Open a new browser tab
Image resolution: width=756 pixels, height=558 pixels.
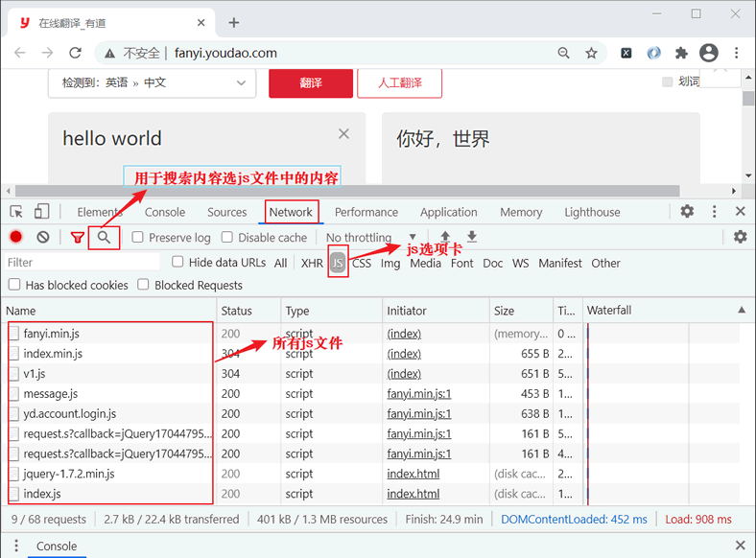pos(234,23)
